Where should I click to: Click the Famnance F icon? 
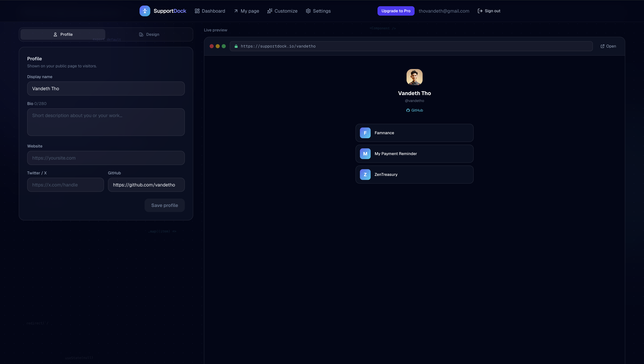[x=365, y=133]
